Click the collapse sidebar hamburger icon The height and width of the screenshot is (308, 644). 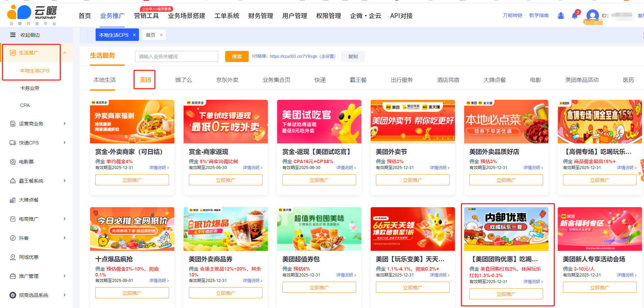(x=13, y=35)
